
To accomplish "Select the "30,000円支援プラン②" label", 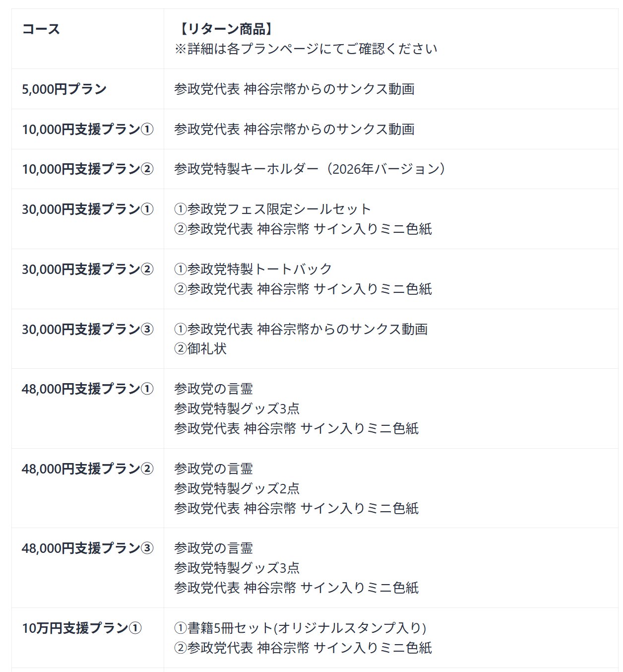I will point(88,269).
